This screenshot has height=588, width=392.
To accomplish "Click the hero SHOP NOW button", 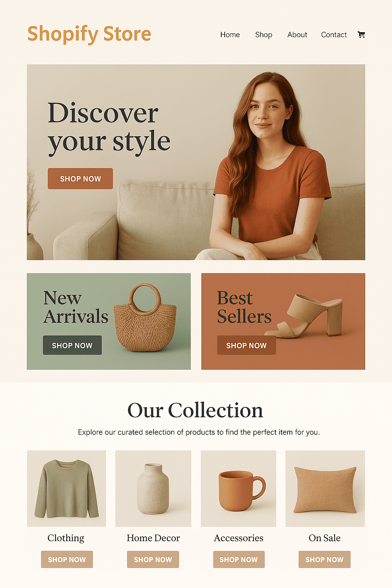I will click(80, 178).
